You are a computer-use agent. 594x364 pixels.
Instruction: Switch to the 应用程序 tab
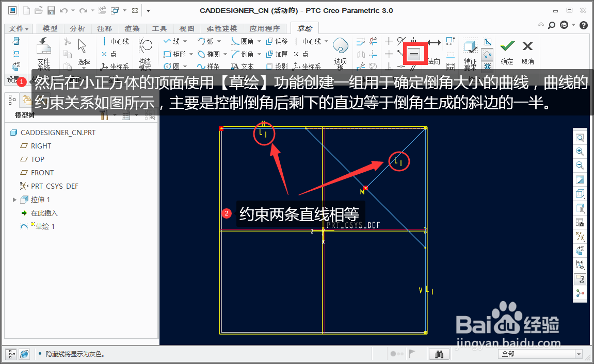click(x=265, y=28)
